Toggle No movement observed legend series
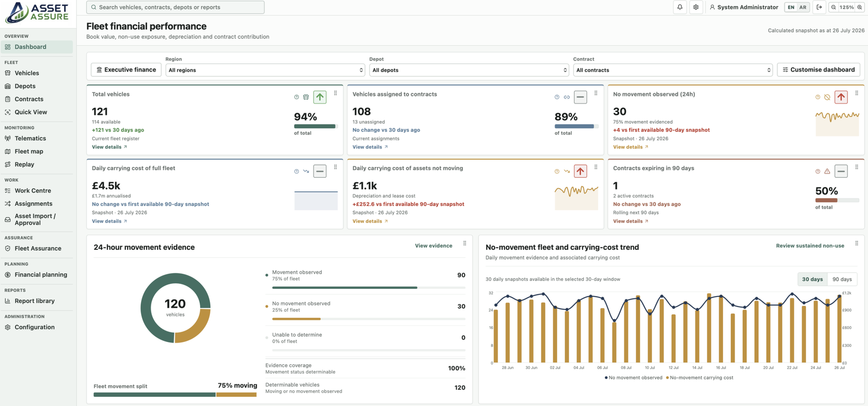Image resolution: width=868 pixels, height=406 pixels. (x=633, y=378)
